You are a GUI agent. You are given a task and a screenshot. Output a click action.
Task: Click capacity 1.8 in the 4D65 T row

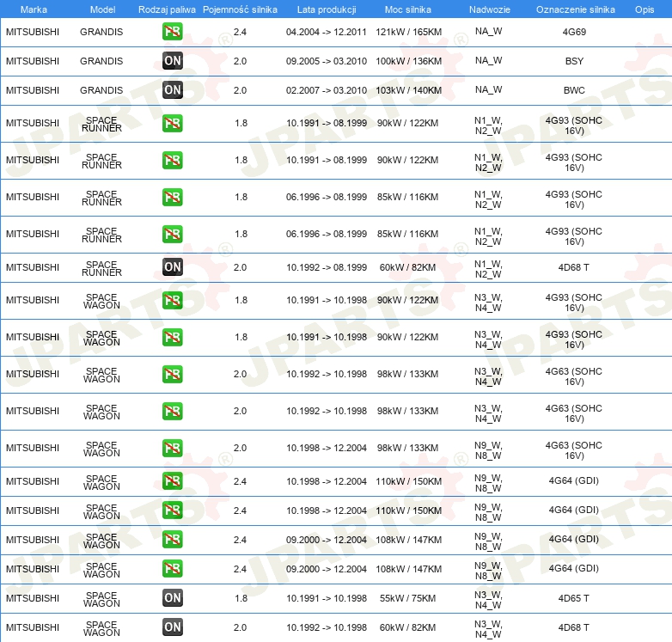241,598
